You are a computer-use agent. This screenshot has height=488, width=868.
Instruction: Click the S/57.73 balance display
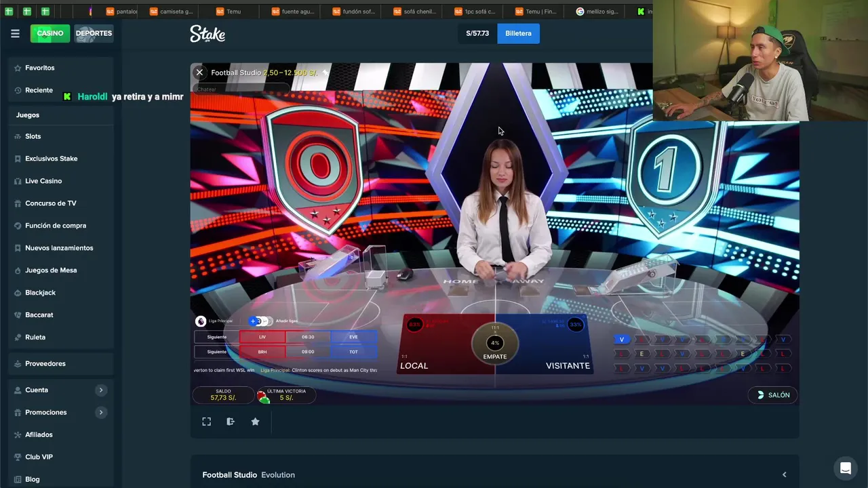[477, 33]
